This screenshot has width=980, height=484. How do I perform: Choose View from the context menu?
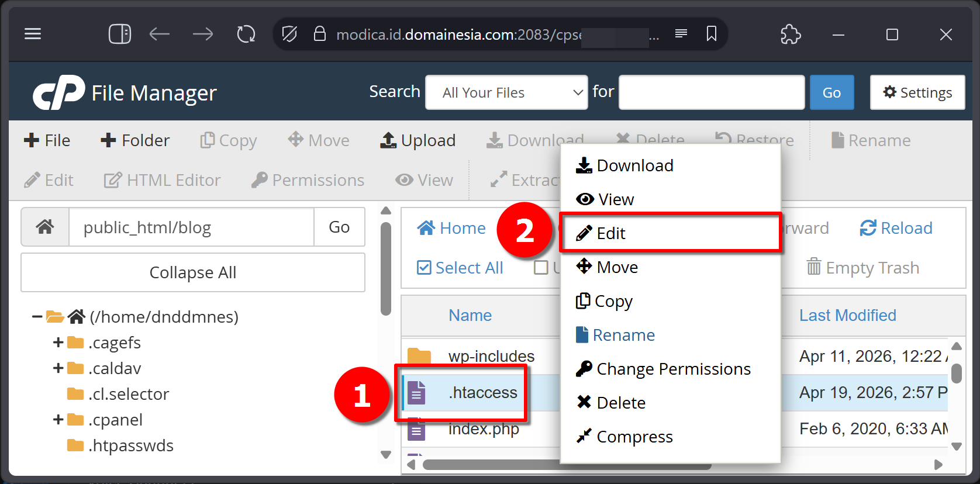[670, 199]
